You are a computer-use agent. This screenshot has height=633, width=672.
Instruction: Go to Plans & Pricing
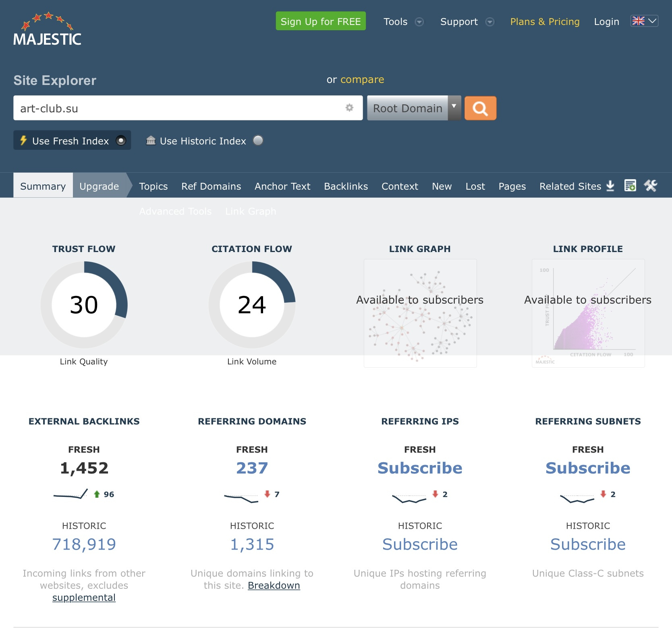pos(545,21)
